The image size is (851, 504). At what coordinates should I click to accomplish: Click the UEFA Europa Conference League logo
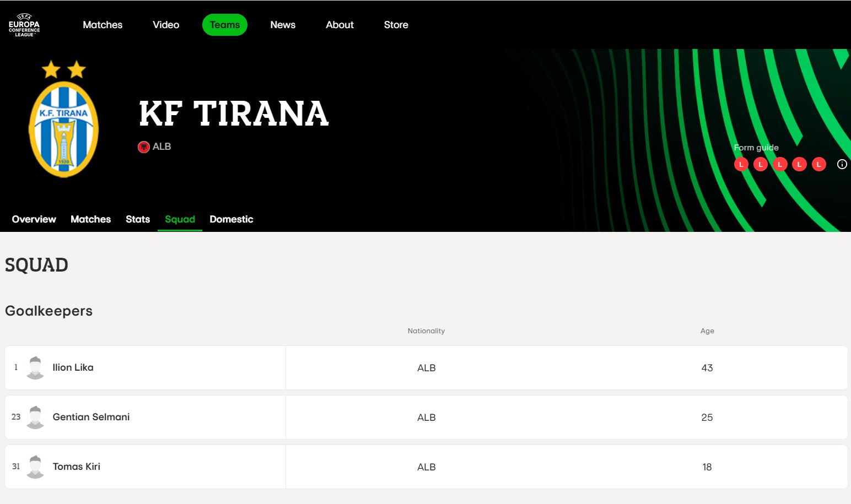click(24, 25)
